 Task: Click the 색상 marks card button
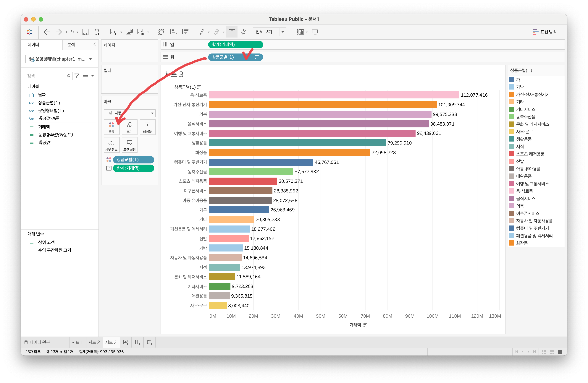[112, 127]
